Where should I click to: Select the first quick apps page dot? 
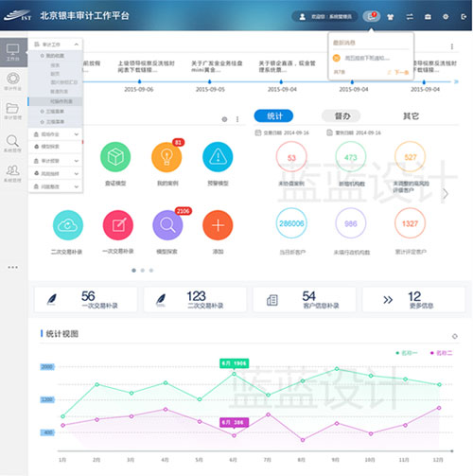(x=134, y=271)
